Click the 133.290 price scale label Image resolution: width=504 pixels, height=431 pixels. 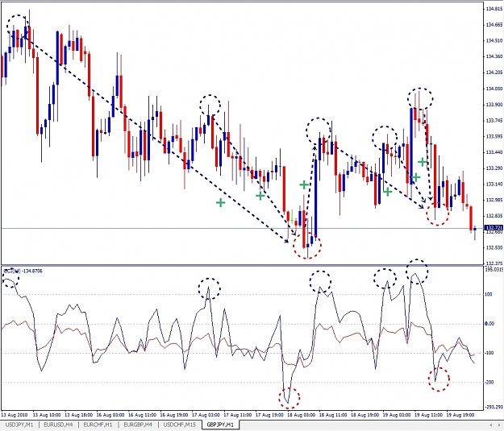(494, 168)
